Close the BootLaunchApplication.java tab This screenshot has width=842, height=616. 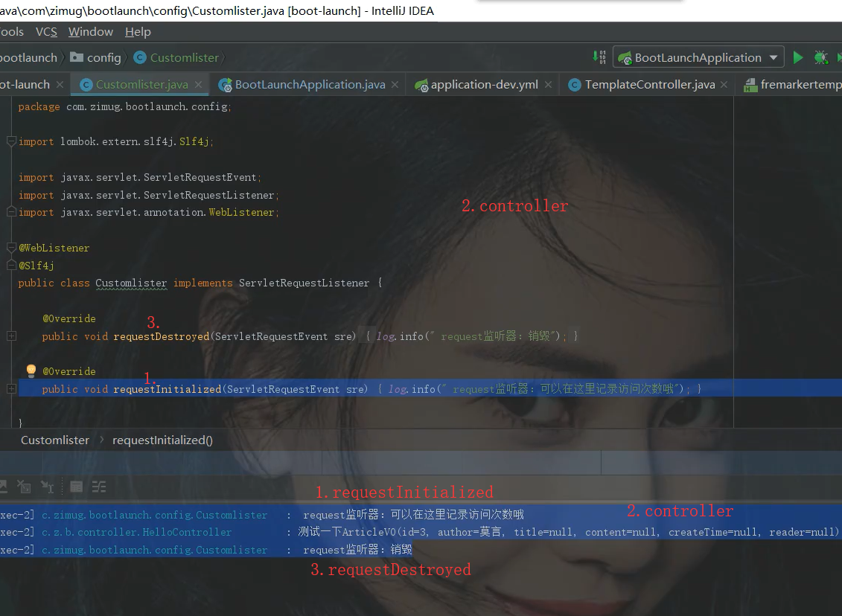(395, 85)
